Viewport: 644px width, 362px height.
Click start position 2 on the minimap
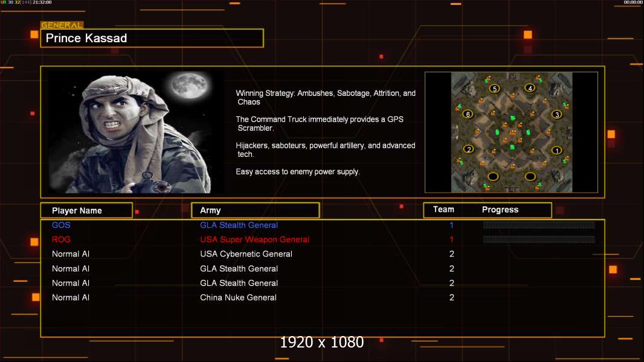(469, 149)
